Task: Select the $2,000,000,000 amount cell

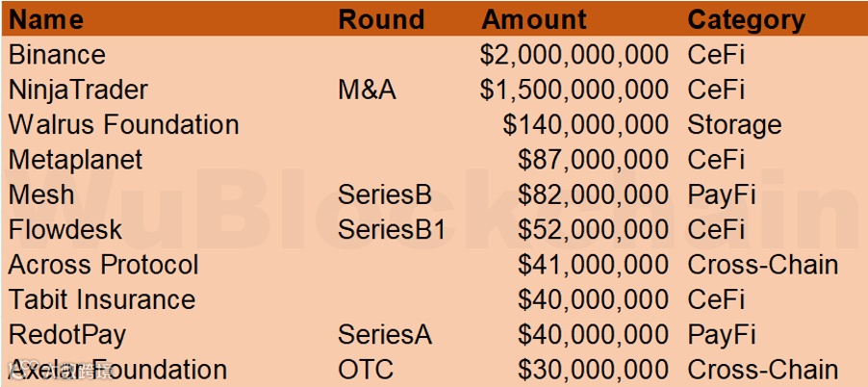Action: (x=574, y=55)
